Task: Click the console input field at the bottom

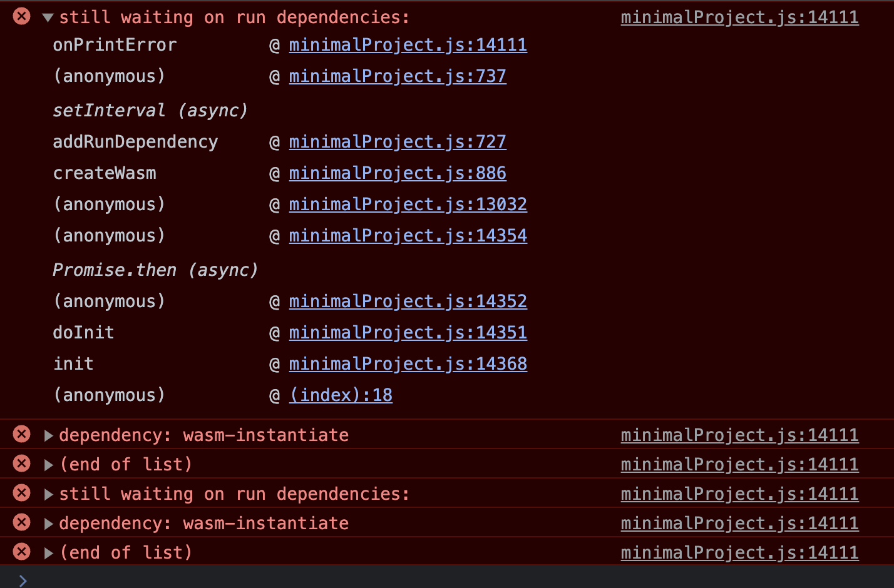Action: [x=250, y=579]
